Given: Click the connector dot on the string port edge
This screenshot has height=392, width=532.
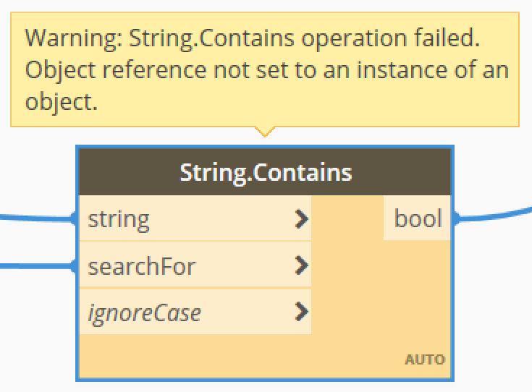Looking at the screenshot, I should pos(76,218).
